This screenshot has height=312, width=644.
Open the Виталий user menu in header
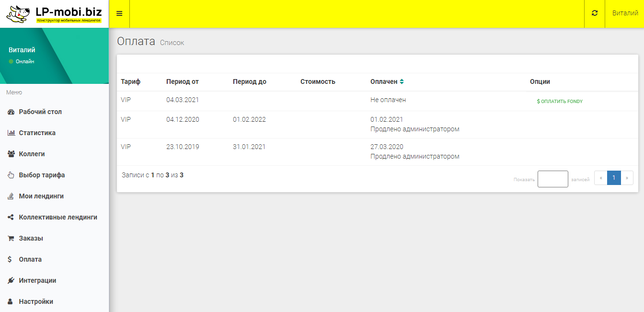pyautogui.click(x=625, y=13)
